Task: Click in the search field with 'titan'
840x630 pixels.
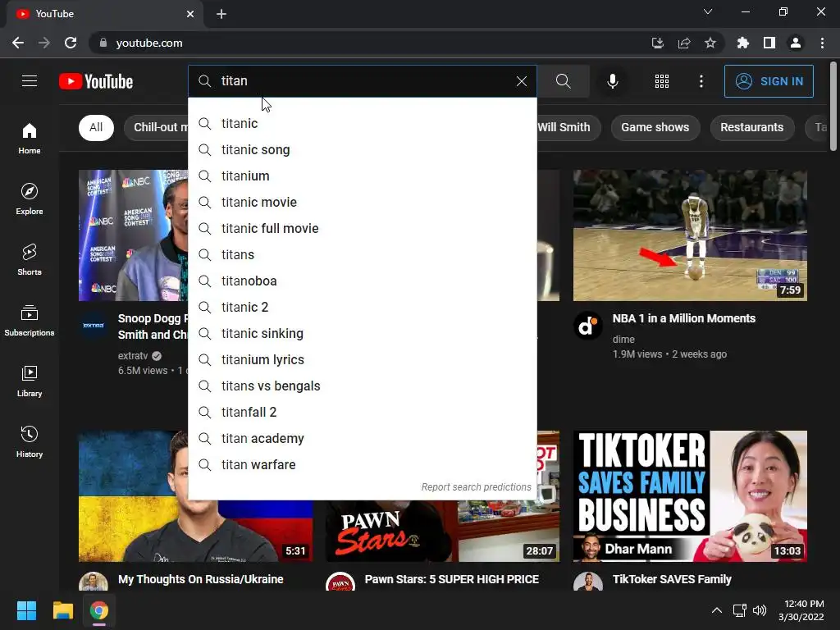Action: [x=362, y=81]
